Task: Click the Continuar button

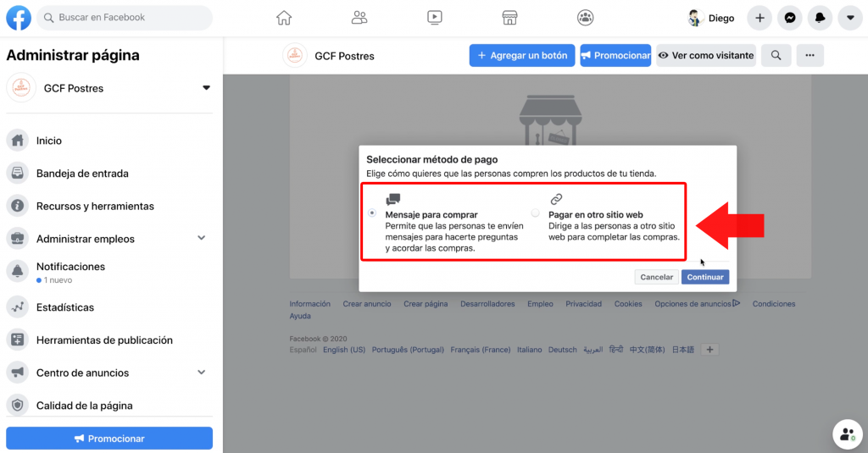Action: coord(705,277)
